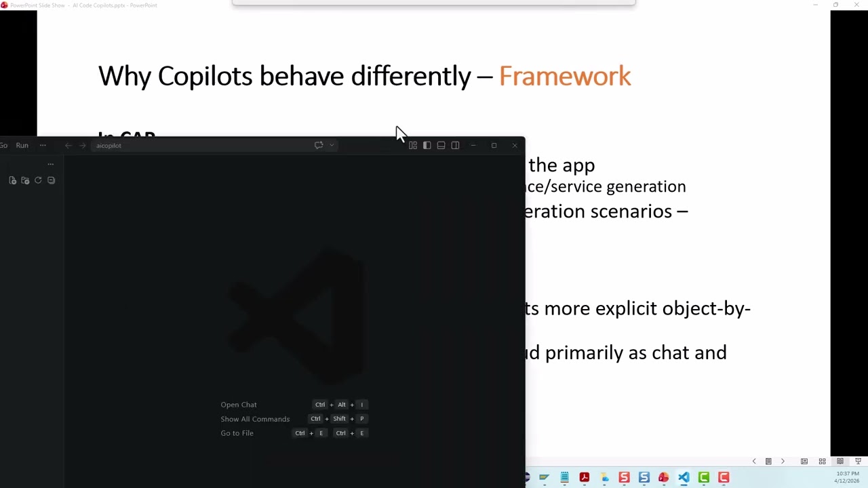Click Go to File shortcut hint
This screenshot has height=488, width=868.
[237, 433]
